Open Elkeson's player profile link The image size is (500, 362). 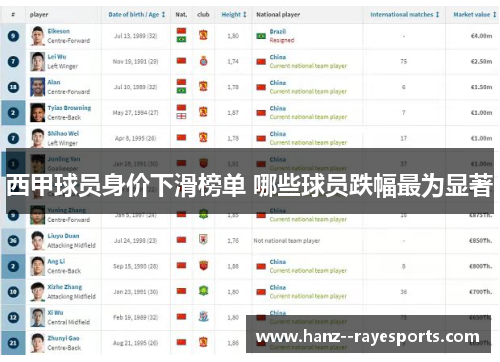59,31
